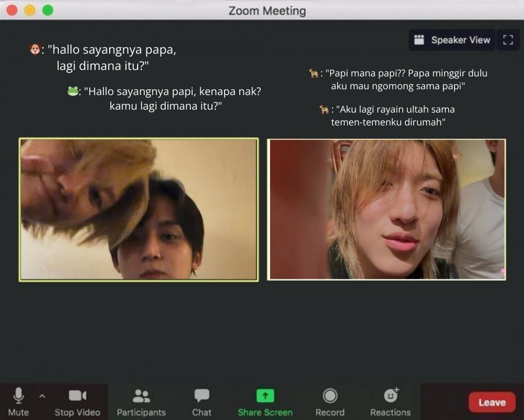The width and height of the screenshot is (524, 420).
Task: Select the right participant video tile
Action: tap(387, 209)
